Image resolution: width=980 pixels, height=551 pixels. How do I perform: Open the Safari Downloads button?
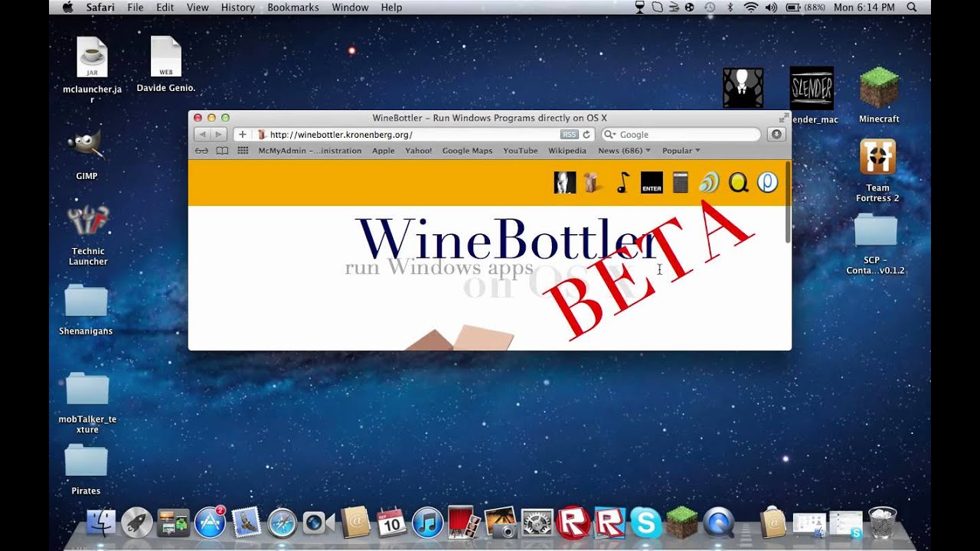[x=776, y=135]
